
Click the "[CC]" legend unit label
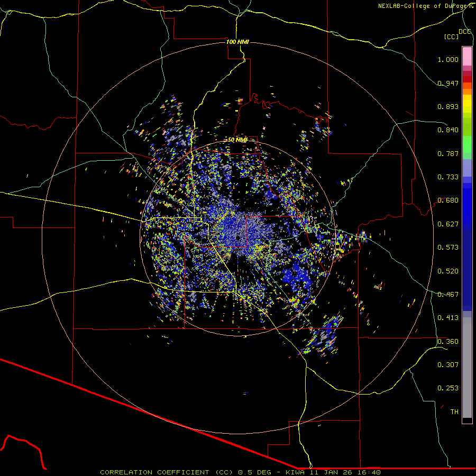click(x=452, y=36)
